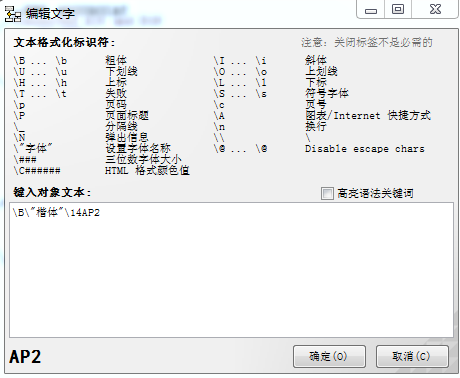The image size is (460, 378).
Task: Click the 三位数字体大小 description text
Action: (x=143, y=159)
